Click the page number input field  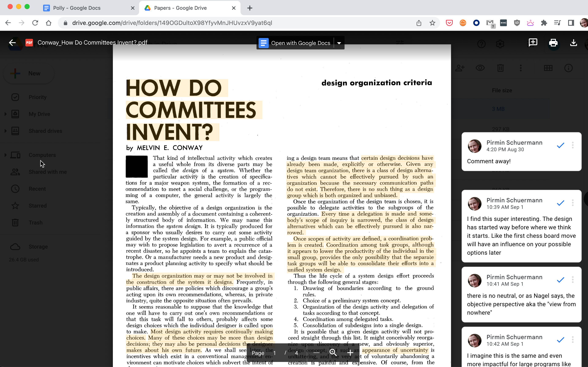(x=275, y=353)
